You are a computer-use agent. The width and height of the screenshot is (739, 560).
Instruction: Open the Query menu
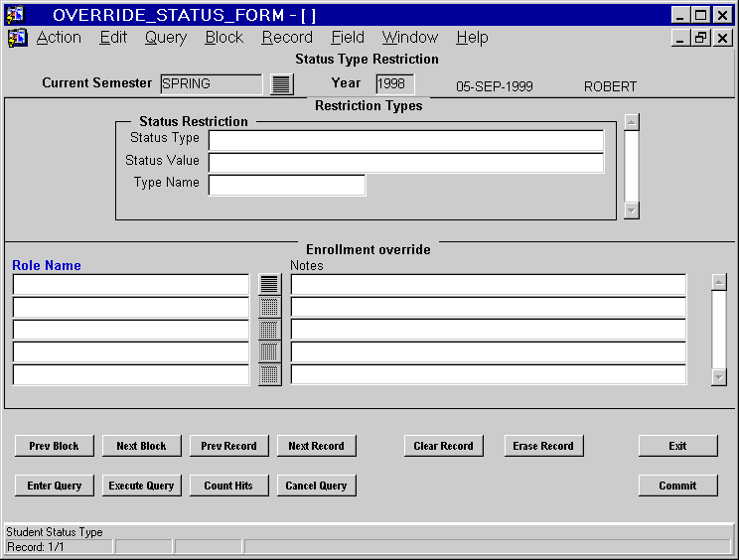(166, 37)
